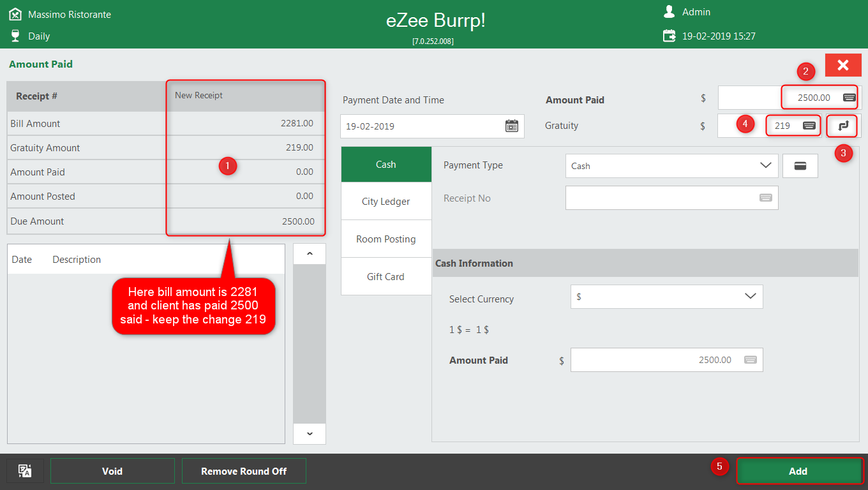Click the header date 19-02-2019 15:27

tap(719, 36)
